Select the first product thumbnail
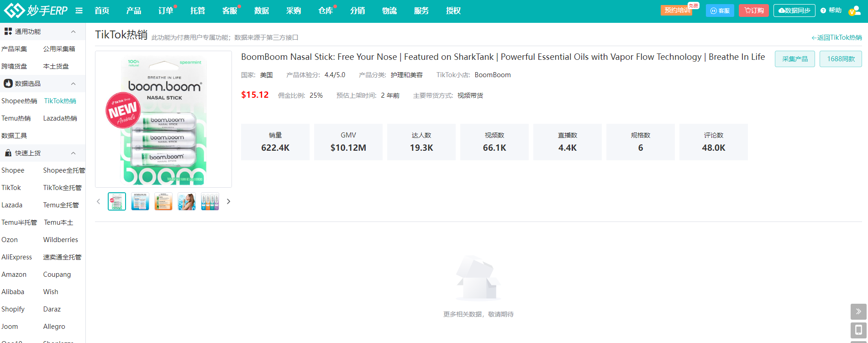Image resolution: width=868 pixels, height=343 pixels. point(117,201)
